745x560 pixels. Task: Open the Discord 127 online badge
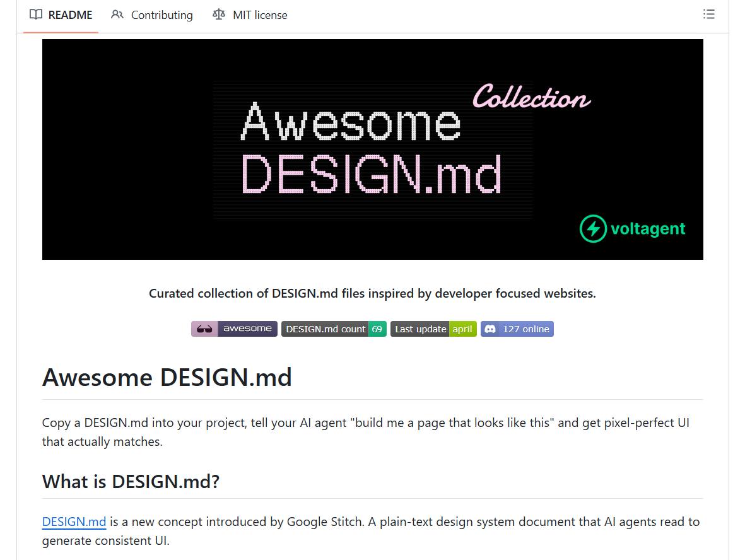point(517,329)
